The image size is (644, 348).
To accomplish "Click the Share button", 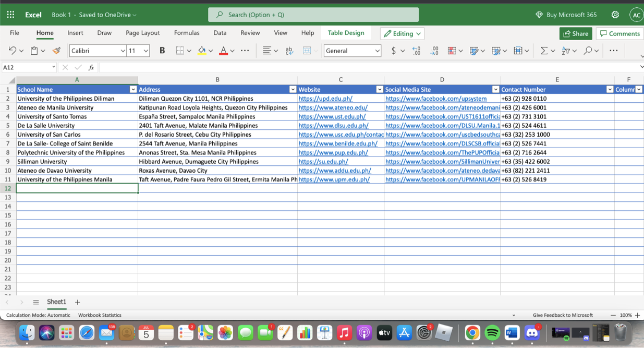I will tap(576, 33).
